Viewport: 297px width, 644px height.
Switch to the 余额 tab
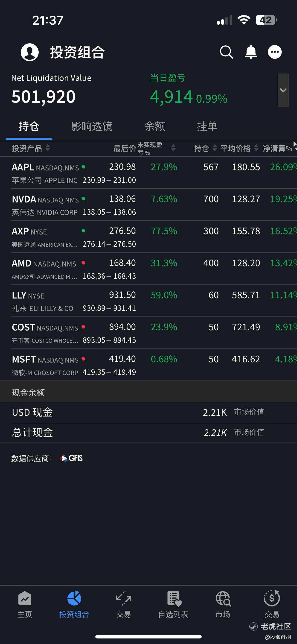pos(155,126)
